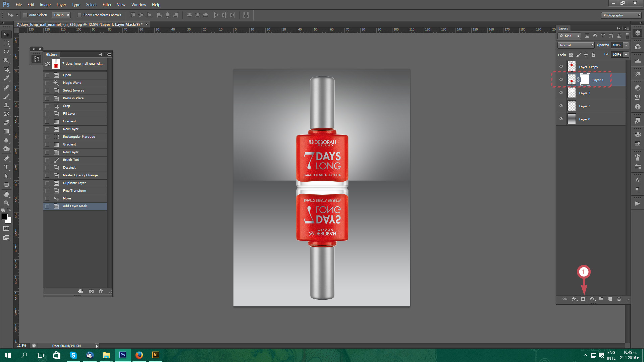Viewport: 644px width, 362px height.
Task: Create a new group folder icon
Action: point(601,299)
